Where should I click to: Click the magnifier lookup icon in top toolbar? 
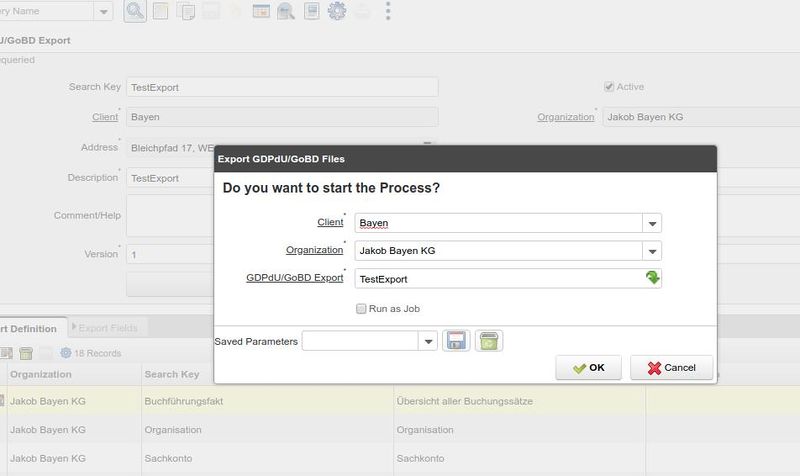[134, 12]
